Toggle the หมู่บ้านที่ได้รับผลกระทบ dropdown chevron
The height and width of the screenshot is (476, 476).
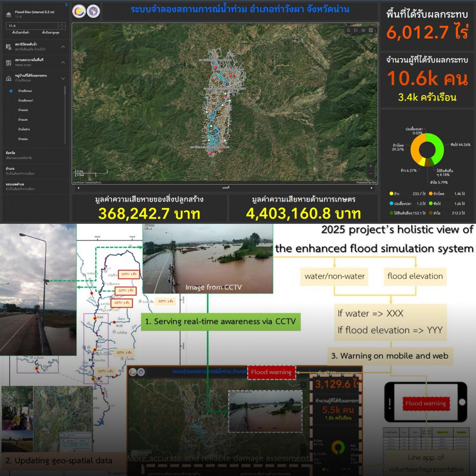63,78
